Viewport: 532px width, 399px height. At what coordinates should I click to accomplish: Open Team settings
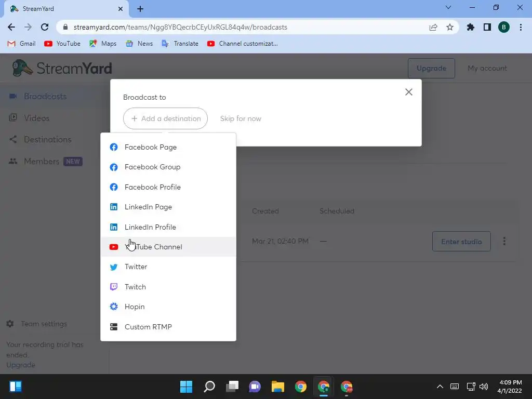click(37, 324)
